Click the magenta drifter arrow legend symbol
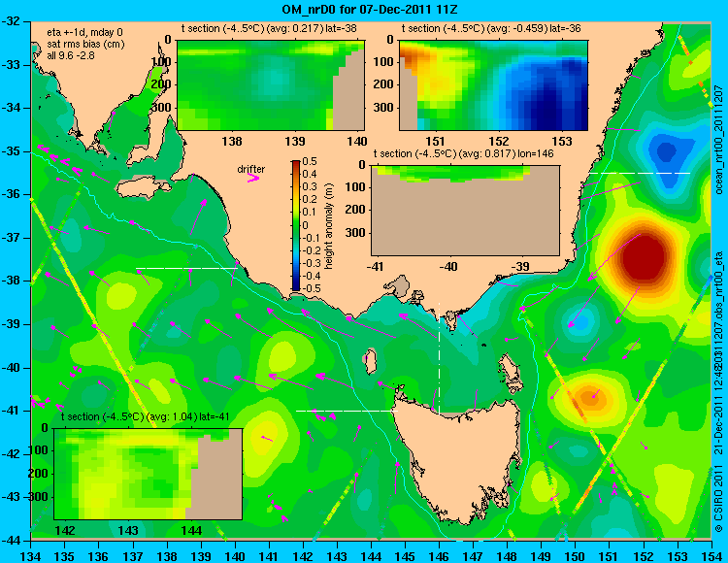Viewport: 728px width, 563px height. point(253,179)
